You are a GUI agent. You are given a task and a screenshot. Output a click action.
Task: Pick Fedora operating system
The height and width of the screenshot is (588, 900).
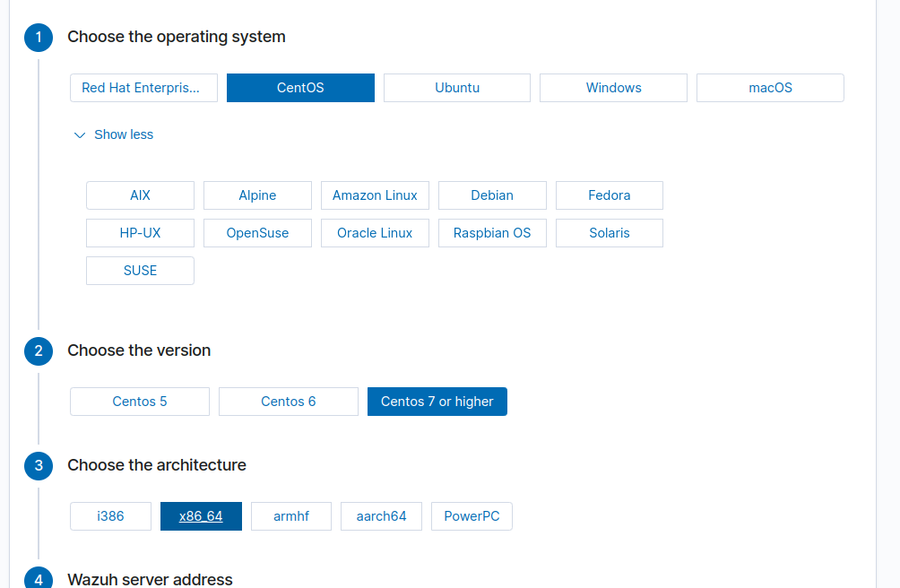point(610,195)
